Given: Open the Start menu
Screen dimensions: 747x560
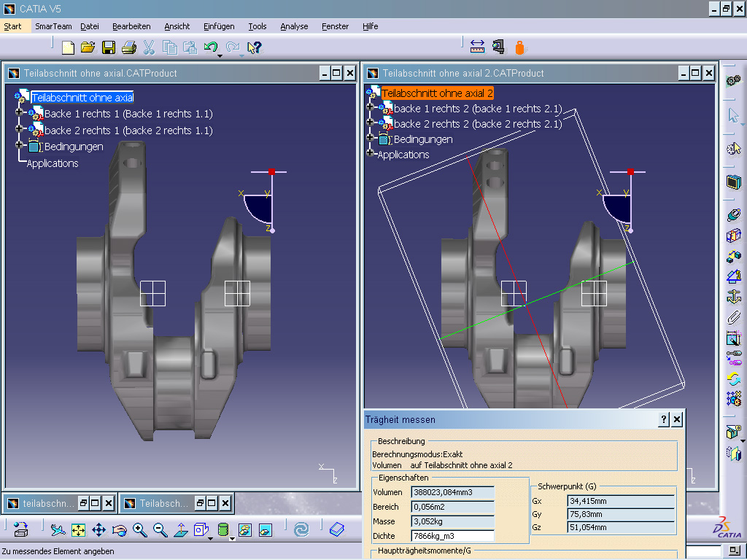Looking at the screenshot, I should tap(13, 26).
